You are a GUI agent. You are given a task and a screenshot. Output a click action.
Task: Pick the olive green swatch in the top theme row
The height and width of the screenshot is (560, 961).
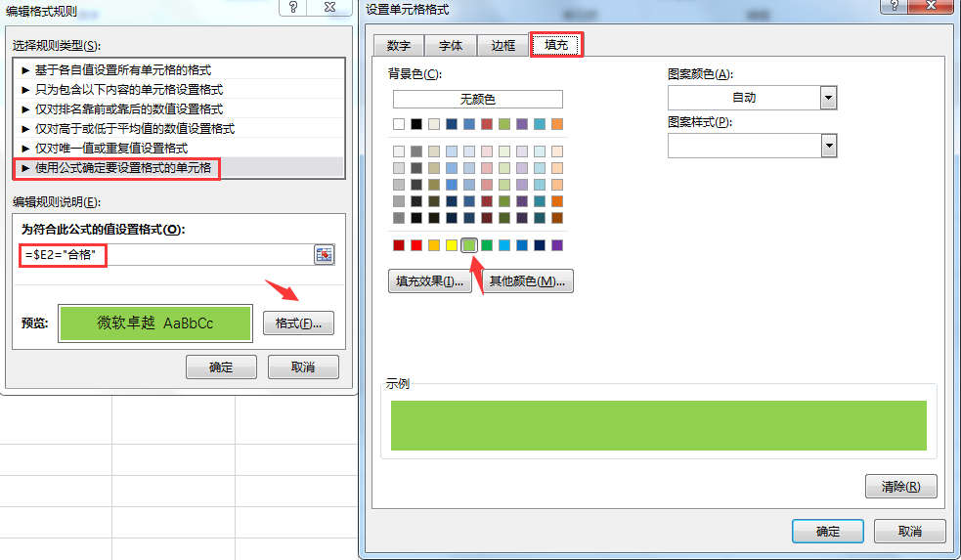point(504,124)
